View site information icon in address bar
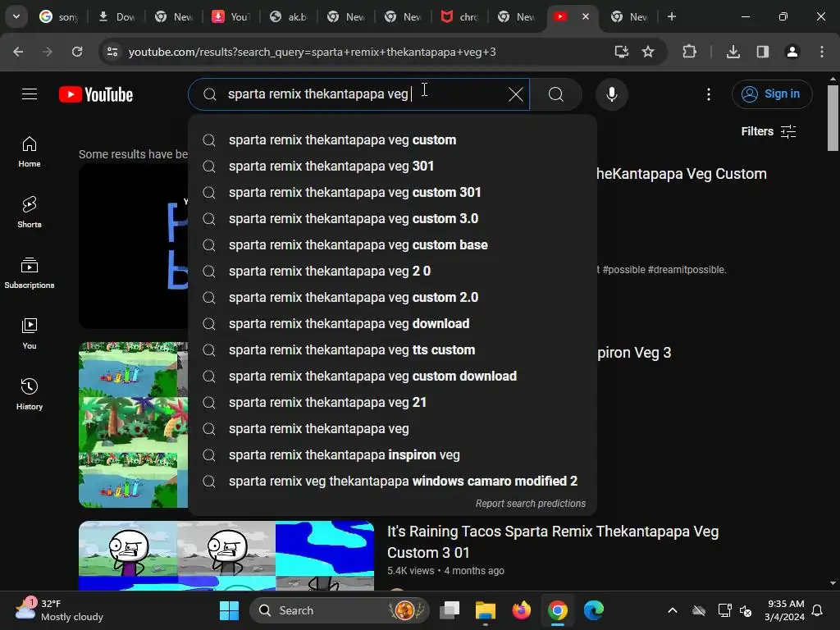The height and width of the screenshot is (630, 840). (112, 52)
